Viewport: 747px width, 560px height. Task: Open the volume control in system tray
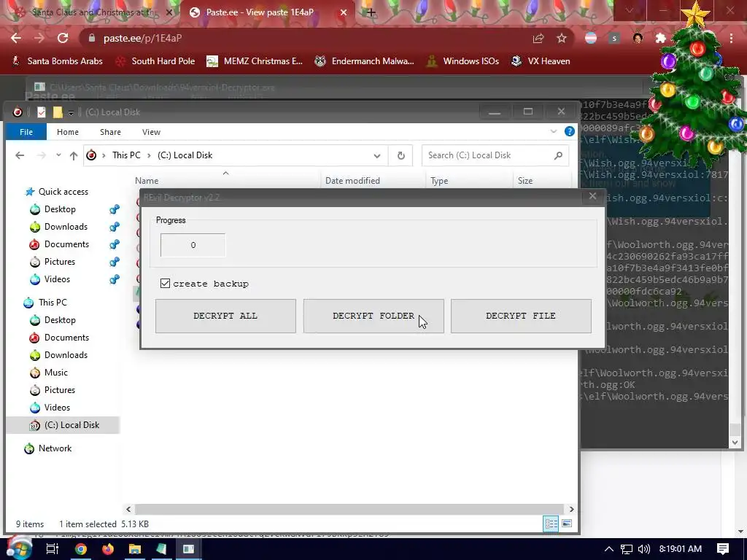pyautogui.click(x=643, y=549)
